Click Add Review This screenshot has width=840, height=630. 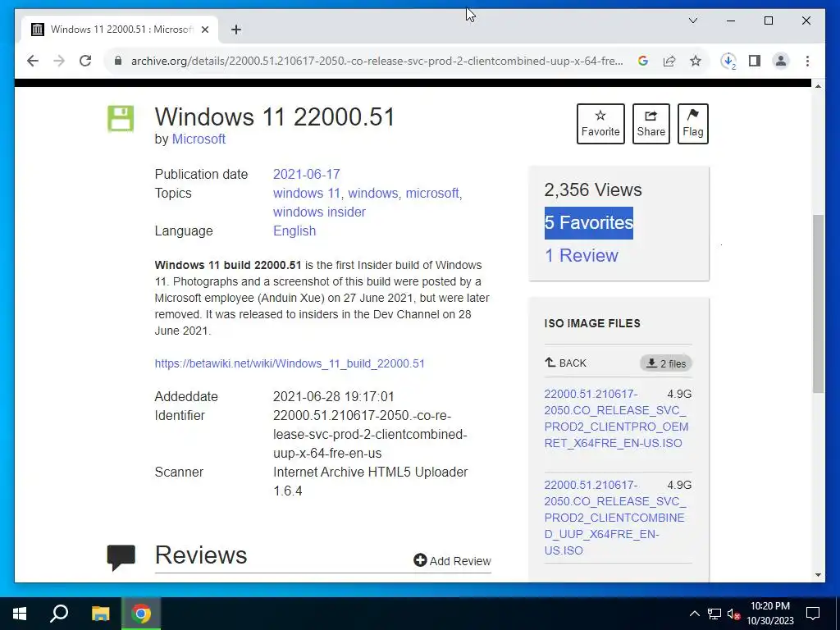452,560
